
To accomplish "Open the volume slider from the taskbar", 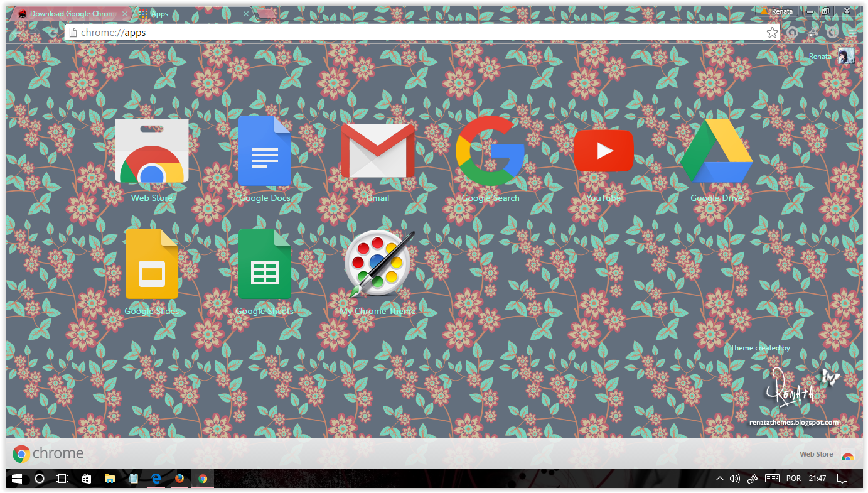I will click(x=734, y=479).
